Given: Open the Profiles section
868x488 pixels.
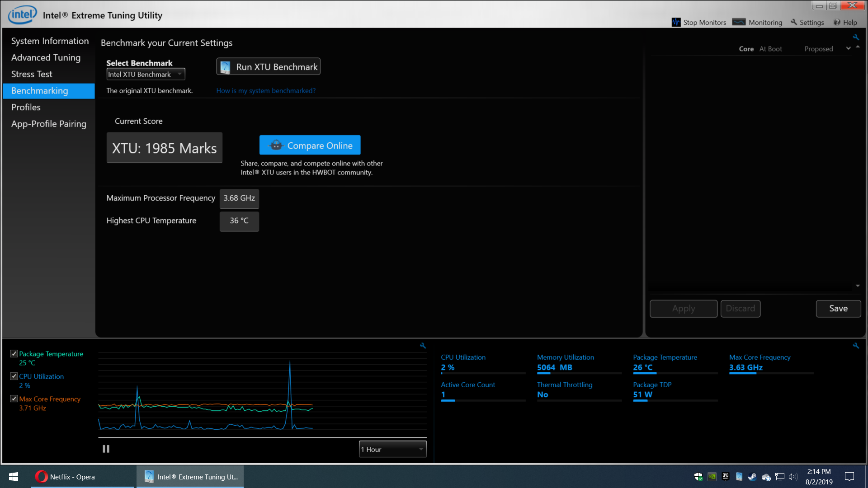Looking at the screenshot, I should [26, 108].
